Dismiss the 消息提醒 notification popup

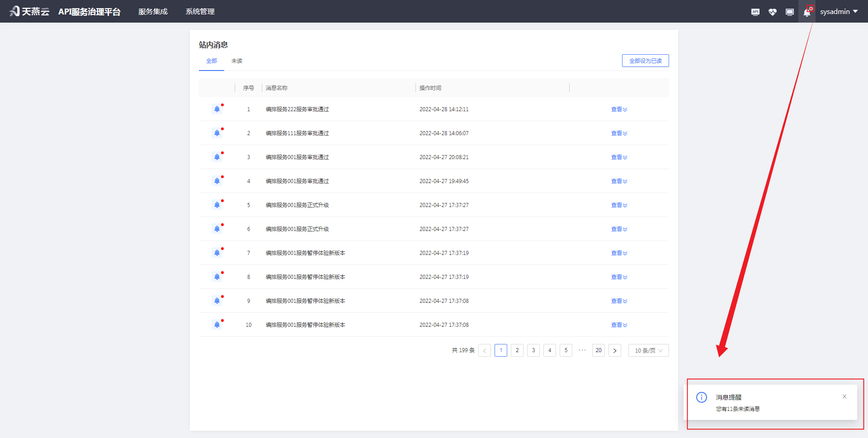844,396
